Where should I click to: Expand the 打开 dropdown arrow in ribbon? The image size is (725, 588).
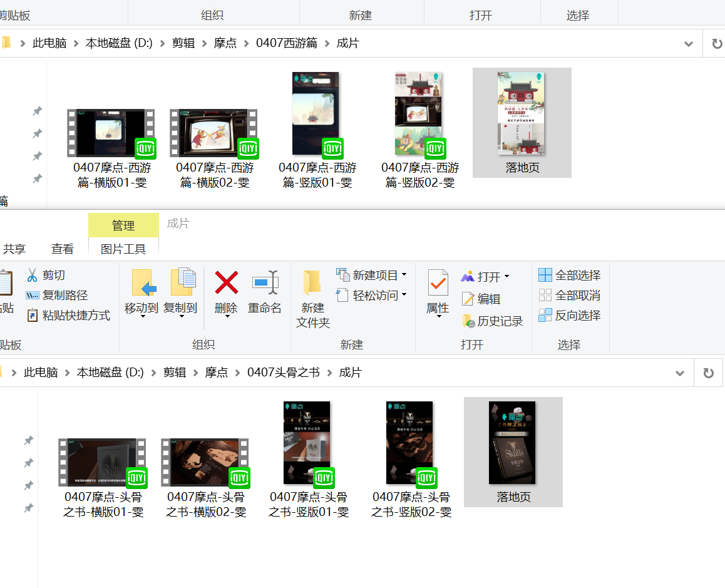(506, 277)
